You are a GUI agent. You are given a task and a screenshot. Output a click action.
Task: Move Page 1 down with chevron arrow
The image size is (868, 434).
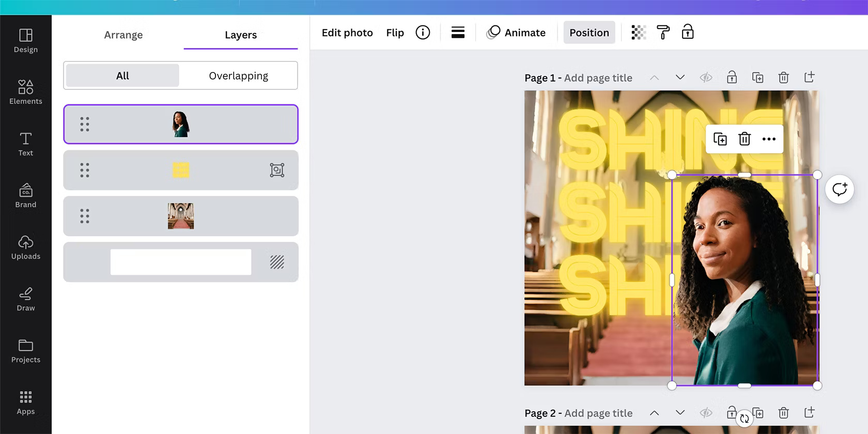pyautogui.click(x=680, y=78)
